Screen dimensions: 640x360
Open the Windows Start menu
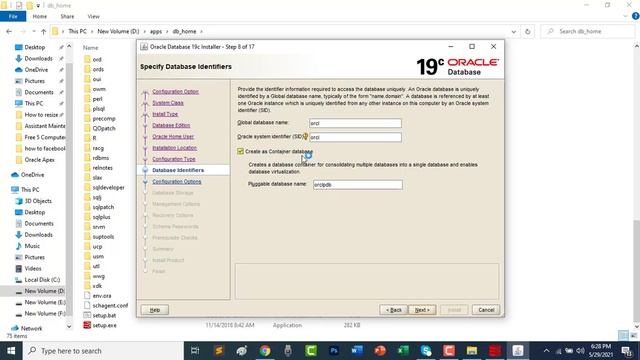tap(11, 351)
